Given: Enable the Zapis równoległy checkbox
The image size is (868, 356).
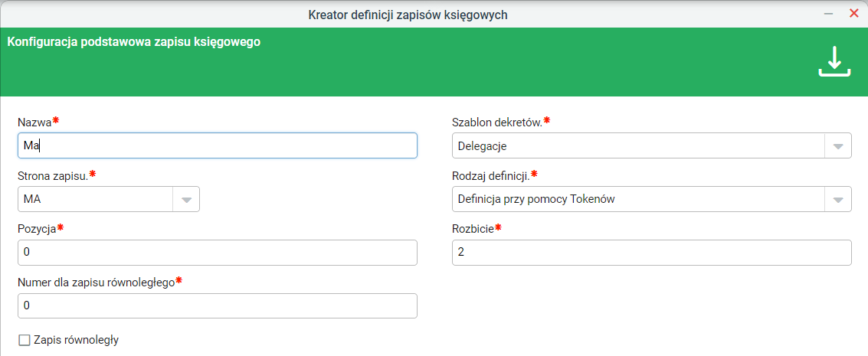Looking at the screenshot, I should [x=25, y=340].
